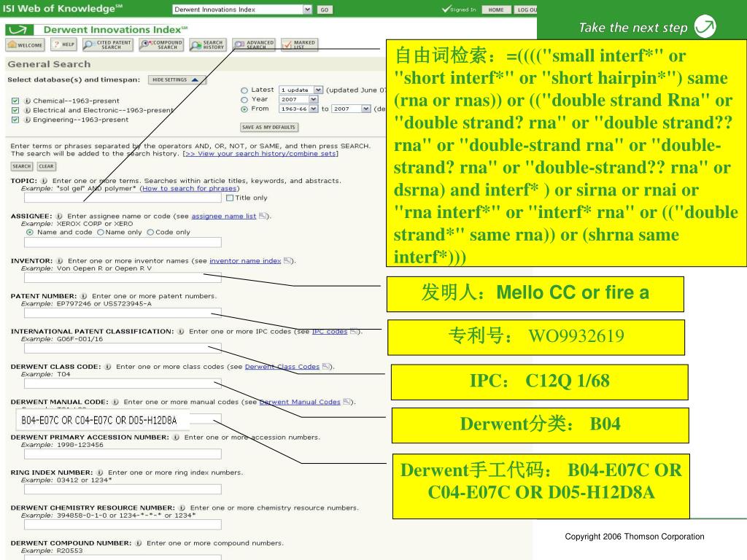Image resolution: width=747 pixels, height=560 pixels.
Task: Open info icon for International Patent Classification
Action: (181, 332)
